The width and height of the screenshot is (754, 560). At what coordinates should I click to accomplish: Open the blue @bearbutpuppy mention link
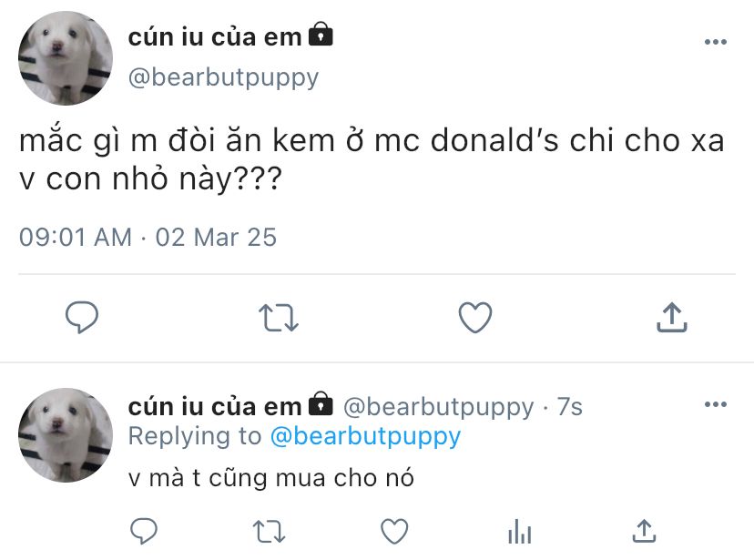365,436
